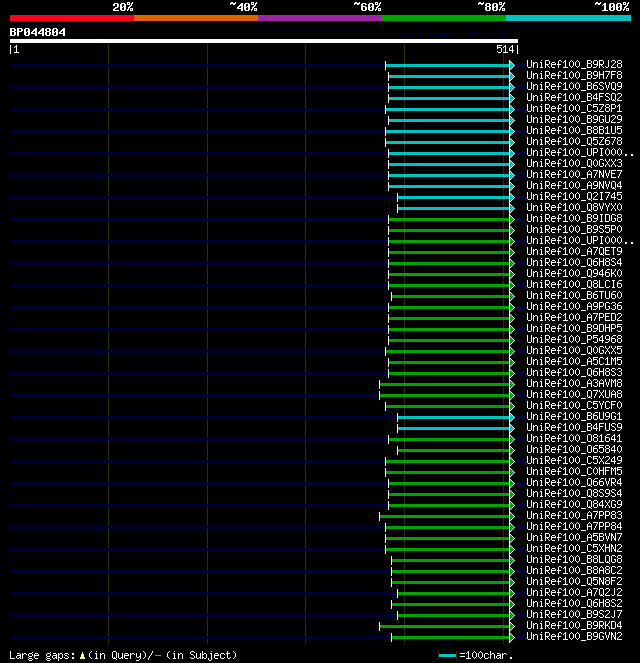The image size is (640, 663).
Task: Click label UniRef100_B6U9G1
Action: point(574,416)
